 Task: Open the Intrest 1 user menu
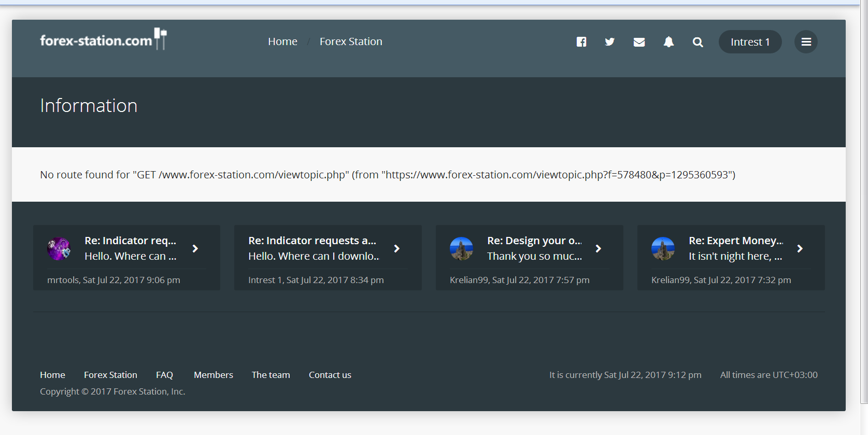click(750, 42)
